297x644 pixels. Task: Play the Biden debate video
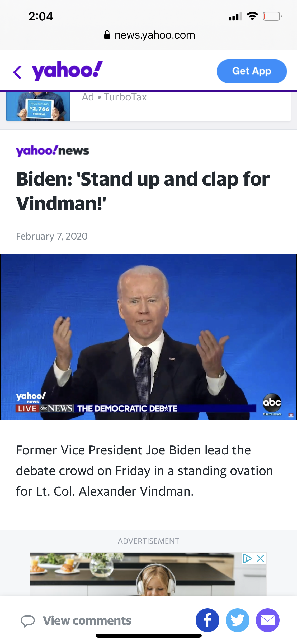click(x=148, y=337)
